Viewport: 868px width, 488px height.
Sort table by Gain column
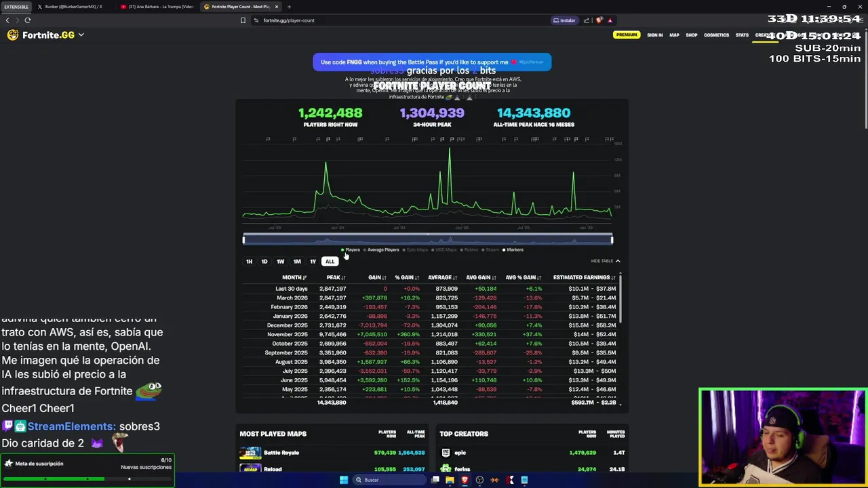pos(377,277)
